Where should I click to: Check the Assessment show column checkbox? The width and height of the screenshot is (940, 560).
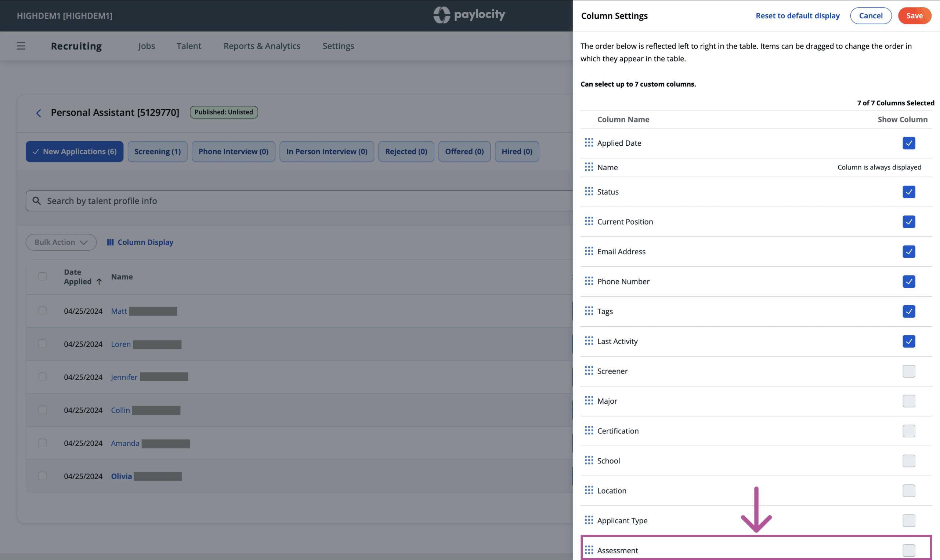point(909,550)
